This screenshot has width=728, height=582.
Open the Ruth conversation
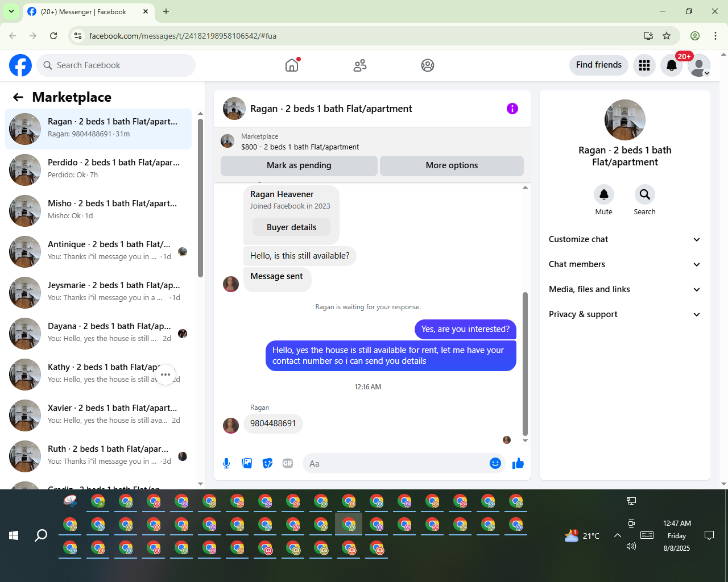point(98,456)
